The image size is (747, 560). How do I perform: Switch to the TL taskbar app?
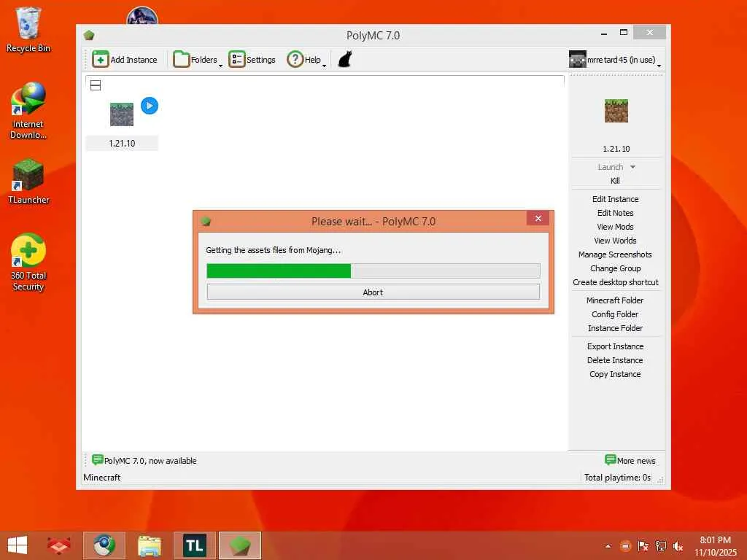[194, 545]
